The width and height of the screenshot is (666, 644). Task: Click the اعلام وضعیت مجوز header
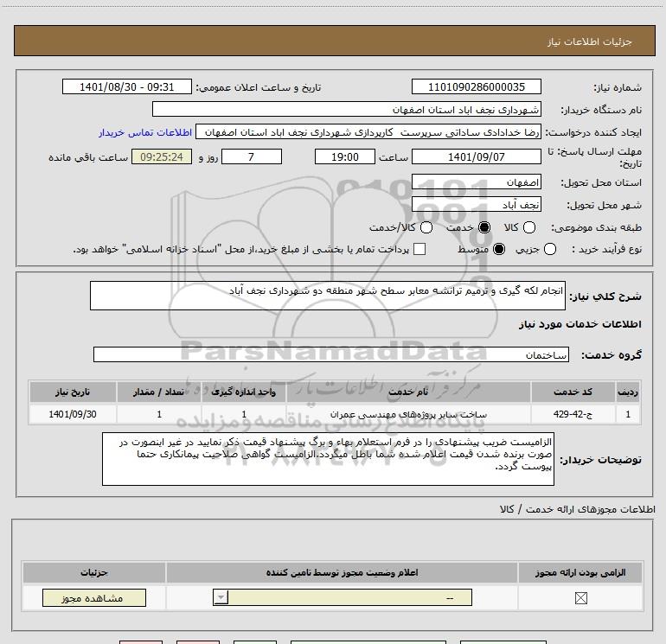[x=342, y=572]
